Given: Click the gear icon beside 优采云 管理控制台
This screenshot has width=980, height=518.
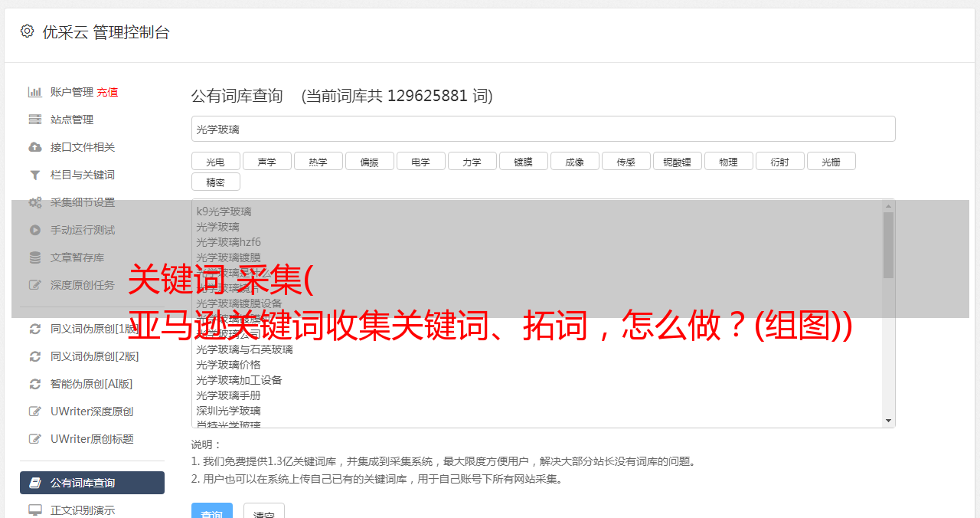Looking at the screenshot, I should click(x=28, y=31).
